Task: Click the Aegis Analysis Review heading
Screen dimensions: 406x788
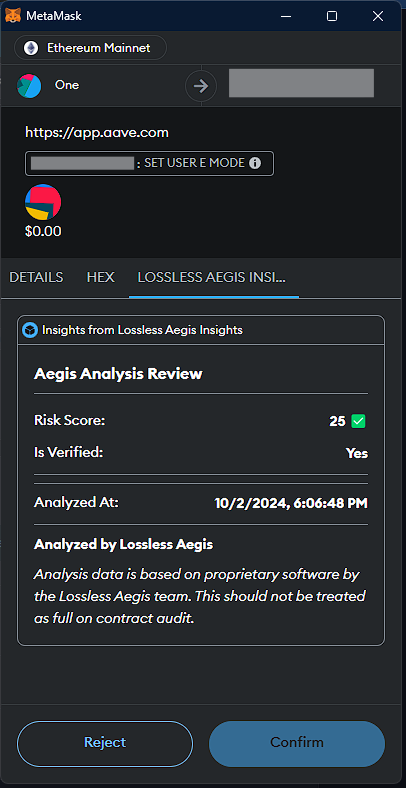Action: point(118,374)
